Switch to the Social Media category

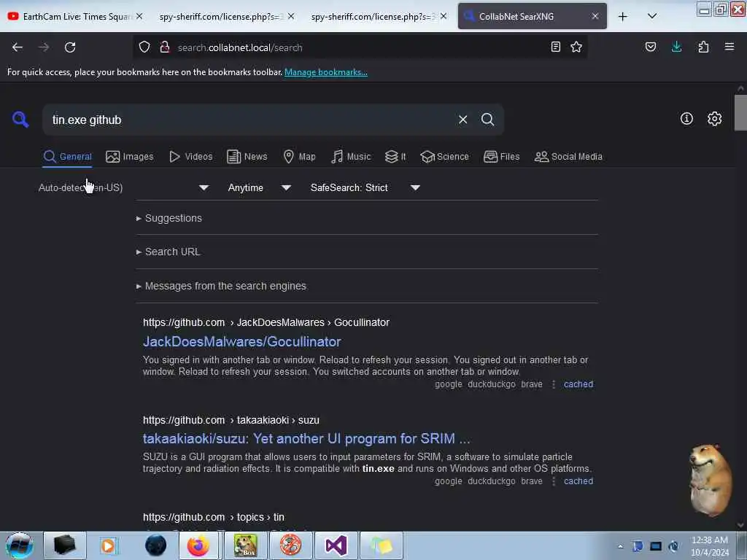tap(568, 157)
